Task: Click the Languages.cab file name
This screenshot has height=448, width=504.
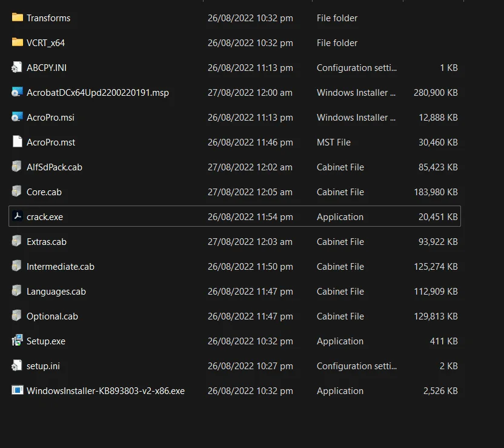Action: (56, 292)
